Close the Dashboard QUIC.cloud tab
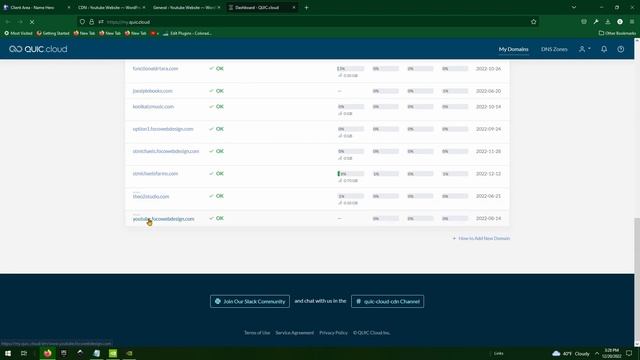 tap(293, 7)
